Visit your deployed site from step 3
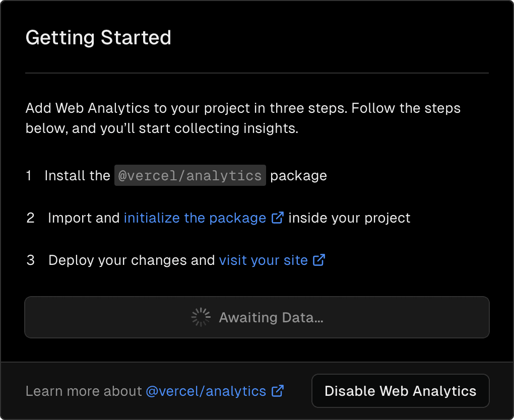Viewport: 514px width, 420px height. click(x=264, y=260)
